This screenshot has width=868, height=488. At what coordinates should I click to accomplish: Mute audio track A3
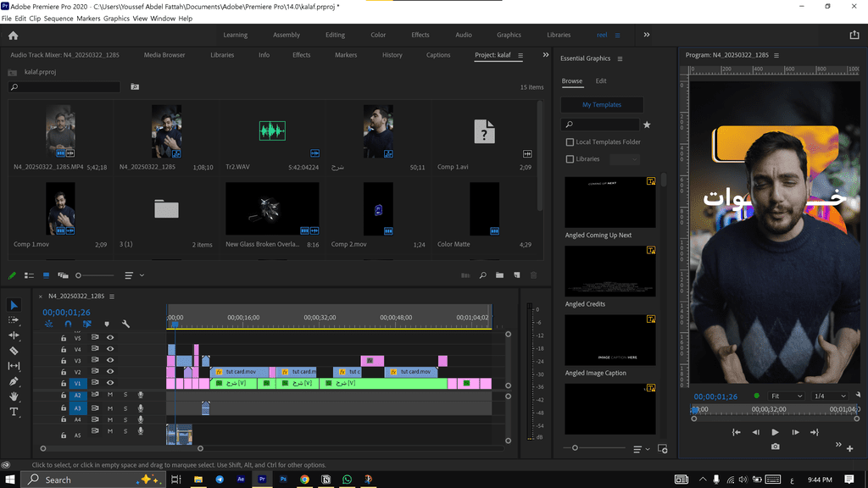tap(110, 408)
